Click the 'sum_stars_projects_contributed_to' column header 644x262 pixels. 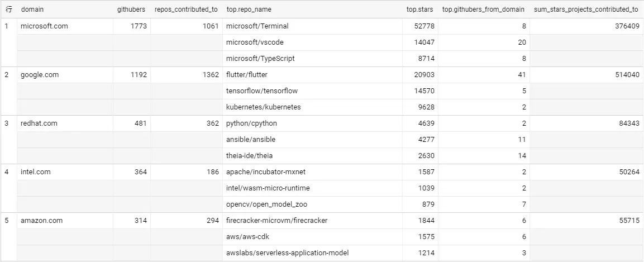point(586,9)
